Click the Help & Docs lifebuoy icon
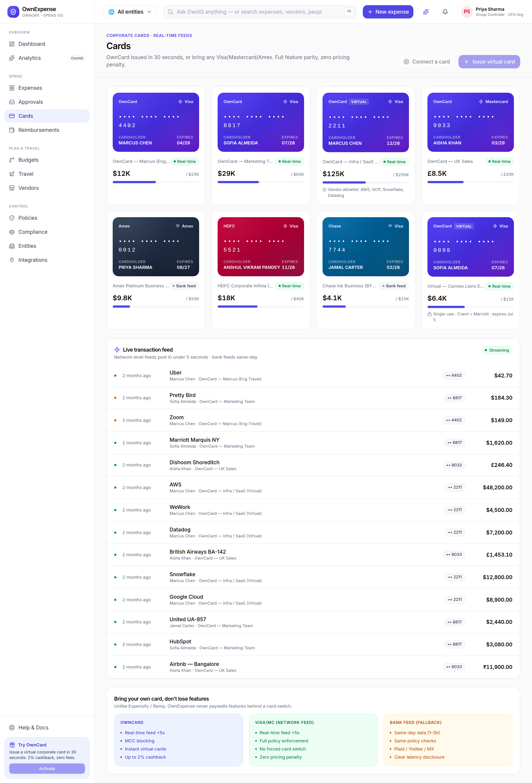This screenshot has height=783, width=532. (x=12, y=727)
